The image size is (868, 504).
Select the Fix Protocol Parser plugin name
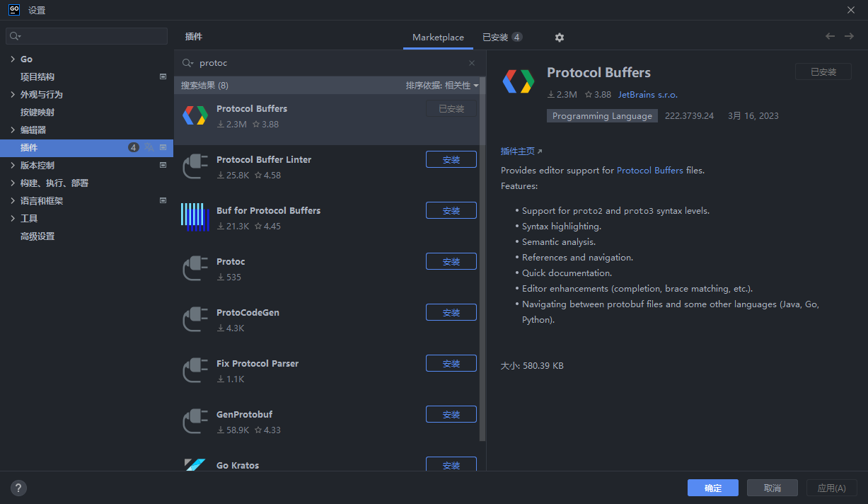(257, 363)
